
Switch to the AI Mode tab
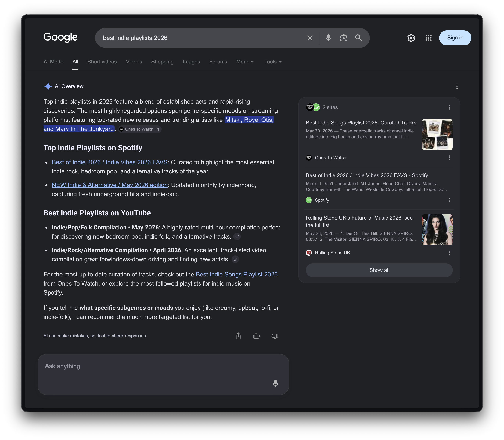53,62
